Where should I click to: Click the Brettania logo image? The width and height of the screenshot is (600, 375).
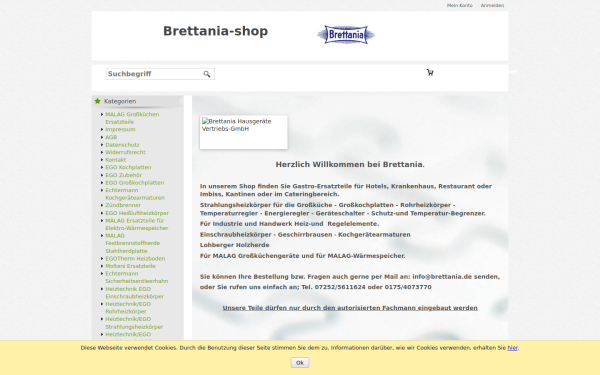click(x=346, y=35)
